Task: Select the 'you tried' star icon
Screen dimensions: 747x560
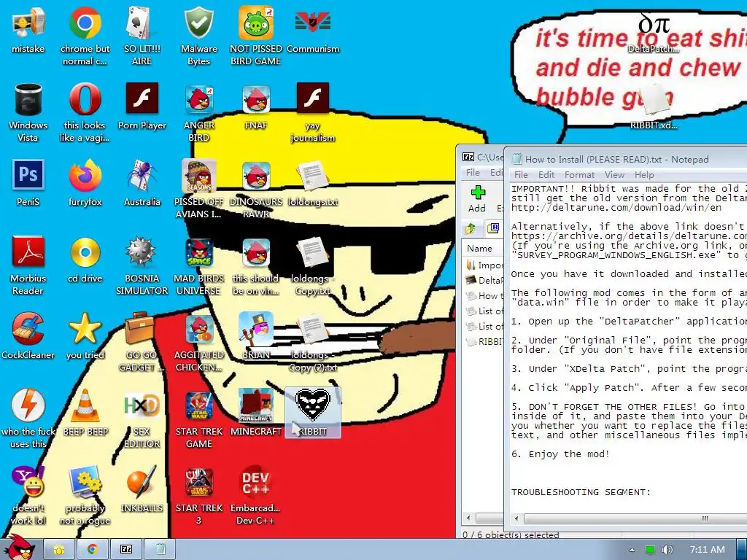Action: (x=85, y=336)
